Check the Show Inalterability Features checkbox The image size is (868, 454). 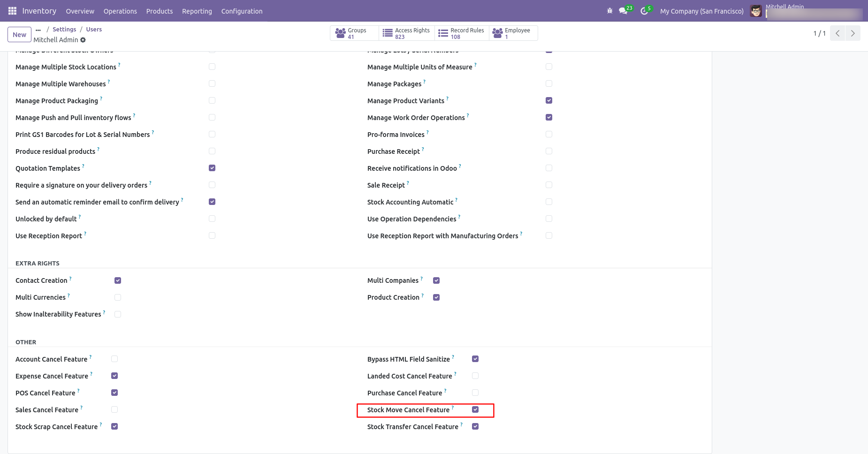(x=118, y=314)
